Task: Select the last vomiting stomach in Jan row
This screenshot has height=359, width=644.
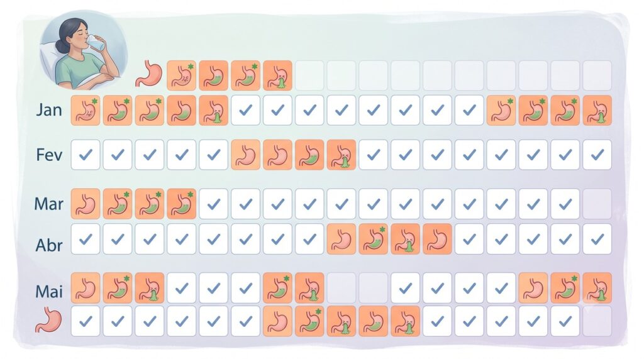Action: pos(597,111)
